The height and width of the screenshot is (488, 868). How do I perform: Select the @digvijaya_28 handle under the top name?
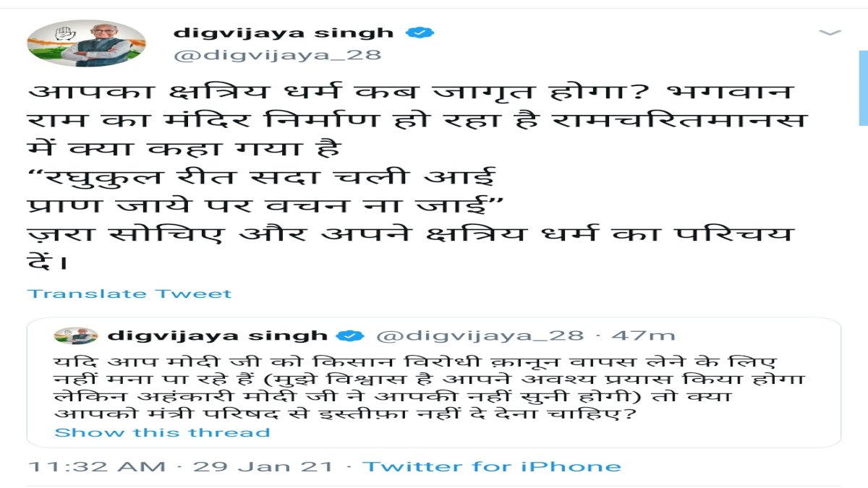coord(278,56)
